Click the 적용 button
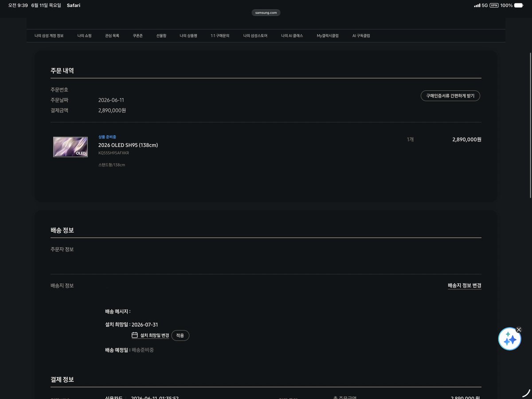 click(180, 336)
